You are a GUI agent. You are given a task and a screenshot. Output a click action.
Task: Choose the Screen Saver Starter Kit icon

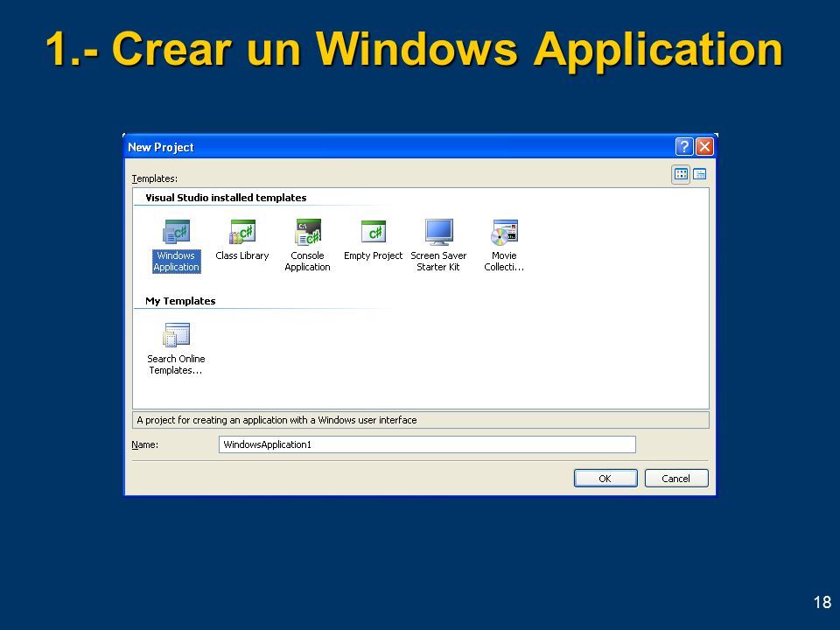coord(438,232)
